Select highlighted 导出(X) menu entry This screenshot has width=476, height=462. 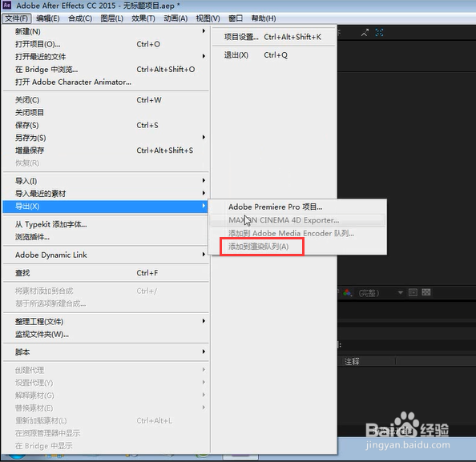pos(105,207)
